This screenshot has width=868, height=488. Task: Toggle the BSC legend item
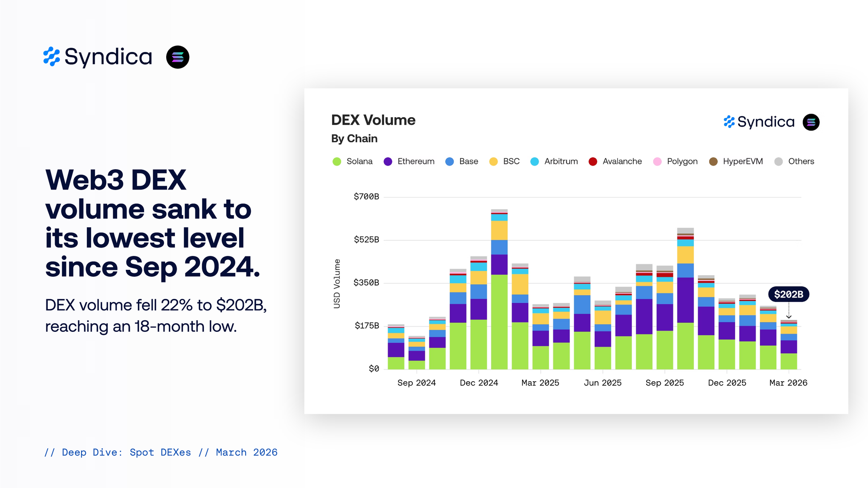[510, 161]
